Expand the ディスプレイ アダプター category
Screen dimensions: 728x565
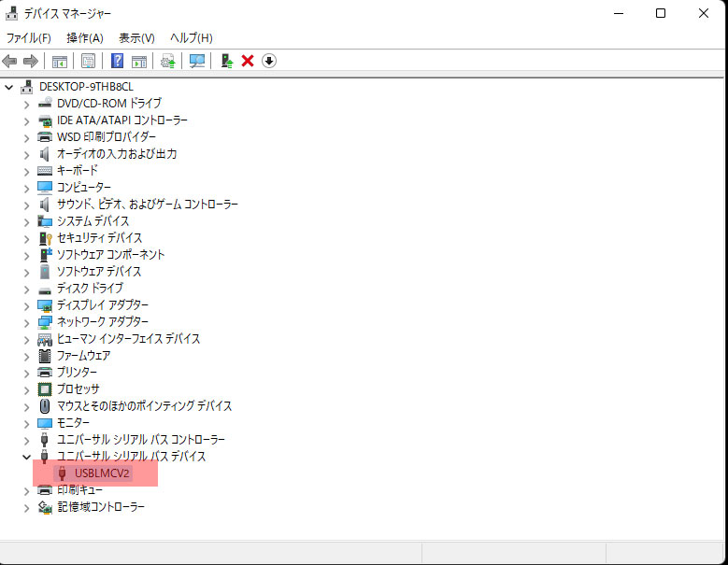[x=26, y=305]
